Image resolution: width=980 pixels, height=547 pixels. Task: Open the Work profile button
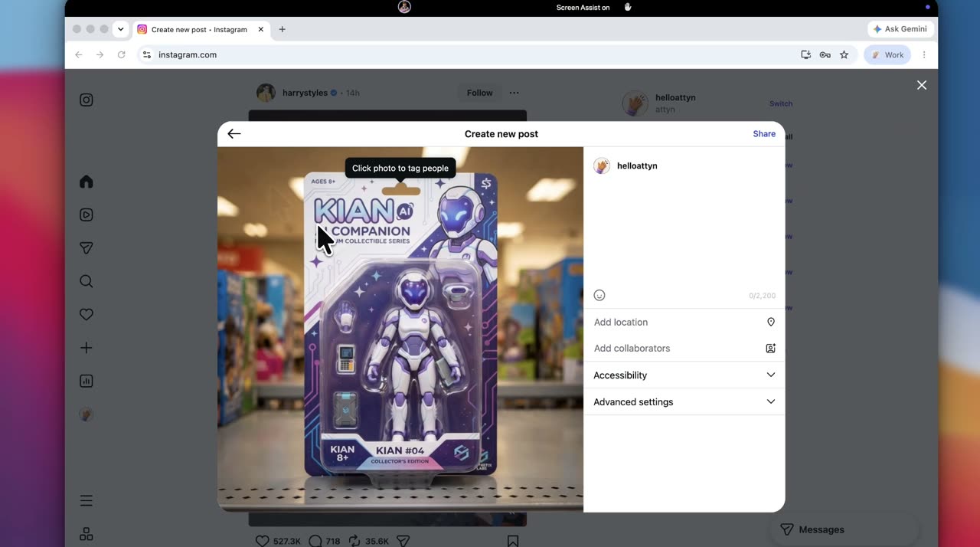point(887,54)
